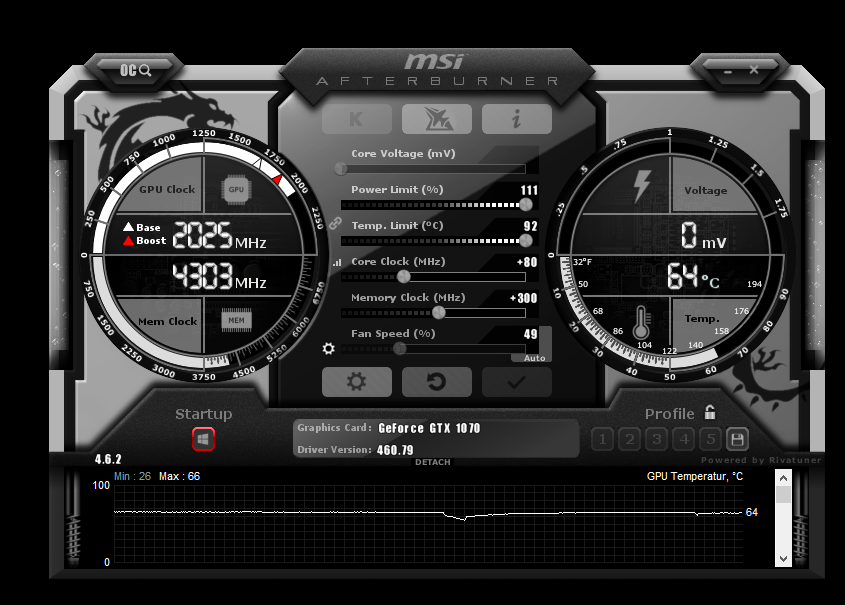Screen dimensions: 845x605
Task: Apply settings with the checkmark button
Action: [517, 382]
